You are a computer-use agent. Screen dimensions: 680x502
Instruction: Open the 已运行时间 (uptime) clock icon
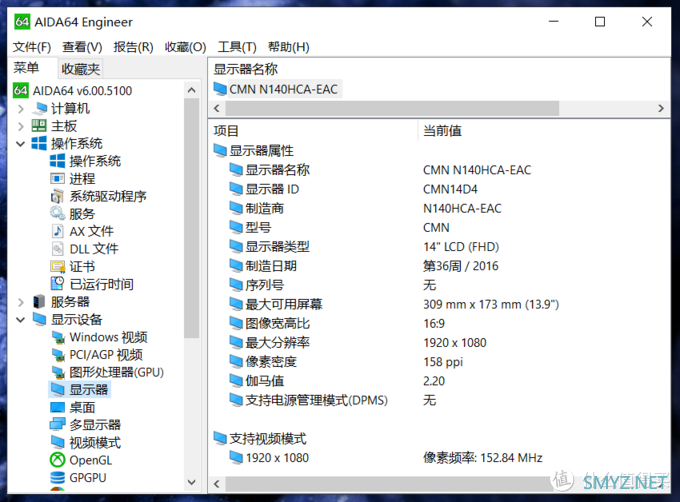pyautogui.click(x=58, y=284)
